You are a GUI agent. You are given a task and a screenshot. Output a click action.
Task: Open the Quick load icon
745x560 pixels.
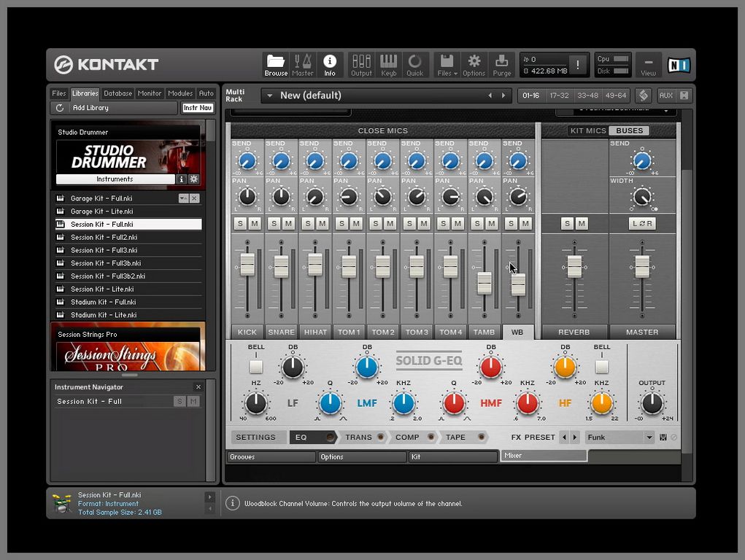point(414,65)
